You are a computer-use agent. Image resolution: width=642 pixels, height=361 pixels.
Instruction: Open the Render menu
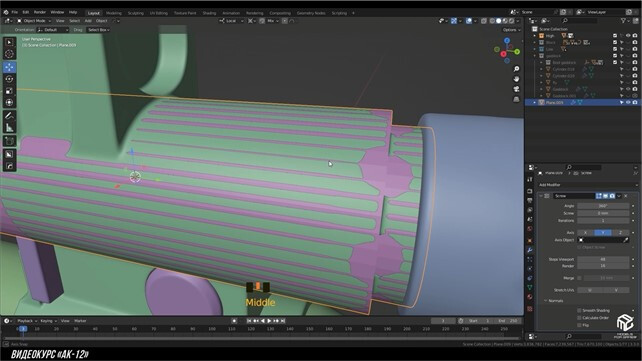pos(40,12)
